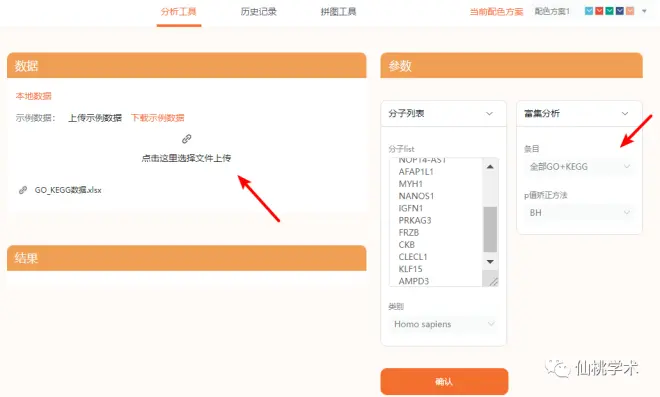Open the 拼图工具 tab
660x397 pixels.
tap(338, 12)
